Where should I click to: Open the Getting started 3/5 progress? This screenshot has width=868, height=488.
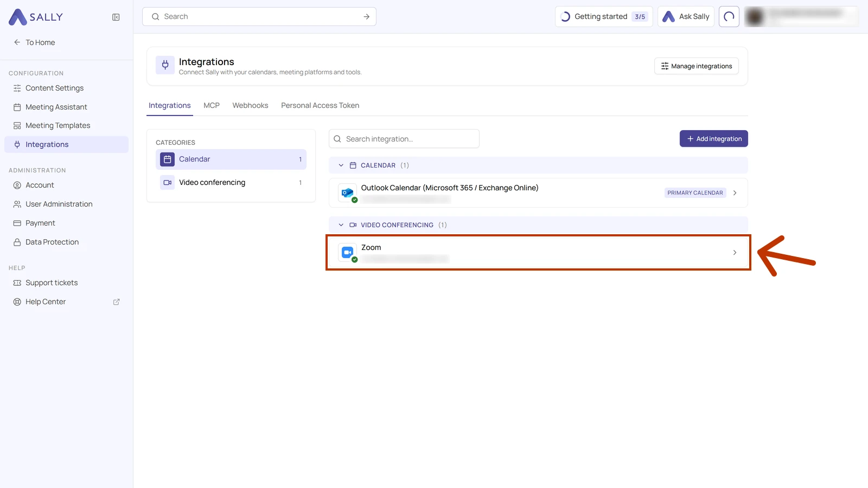pos(604,17)
